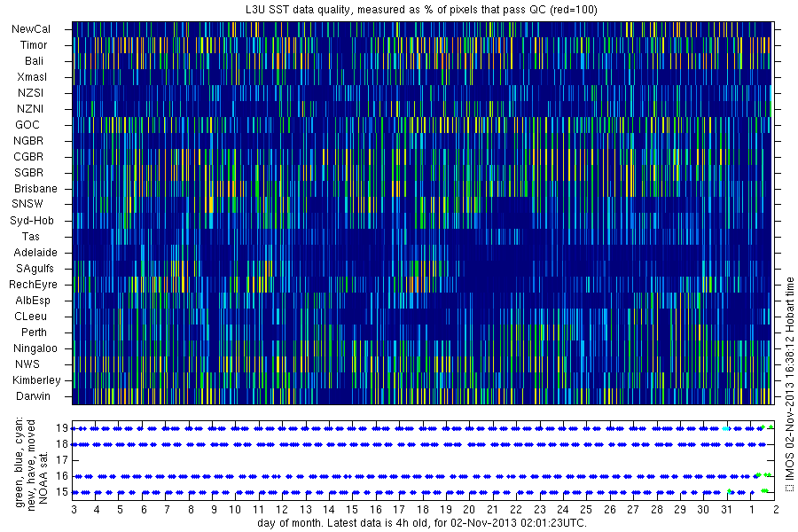
Task: Click the Ningaloo row label
Action: point(35,348)
